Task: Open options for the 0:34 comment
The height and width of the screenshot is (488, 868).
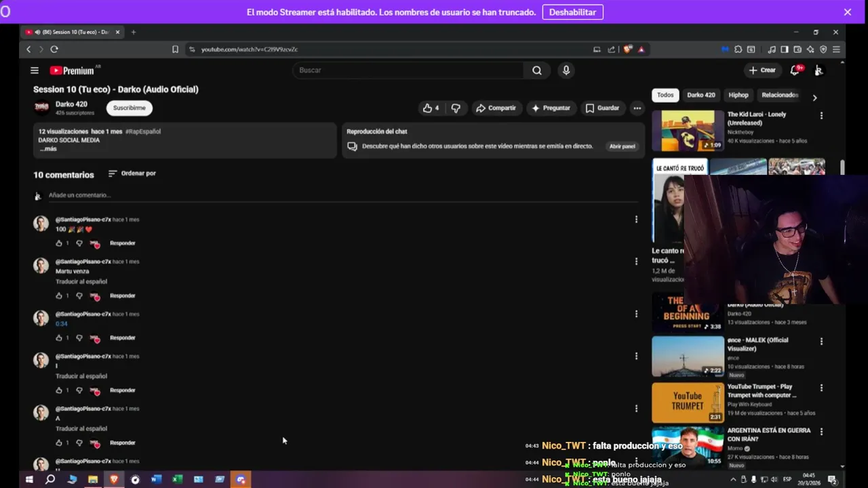Action: 636,314
